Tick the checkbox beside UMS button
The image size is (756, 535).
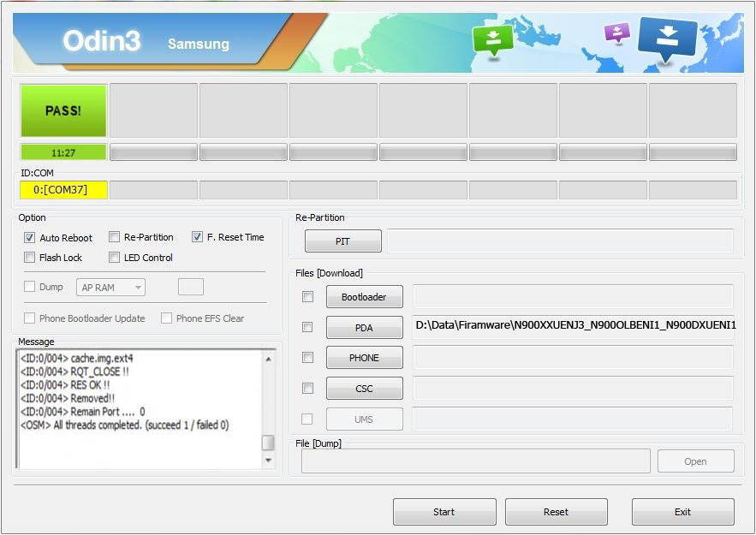click(307, 419)
